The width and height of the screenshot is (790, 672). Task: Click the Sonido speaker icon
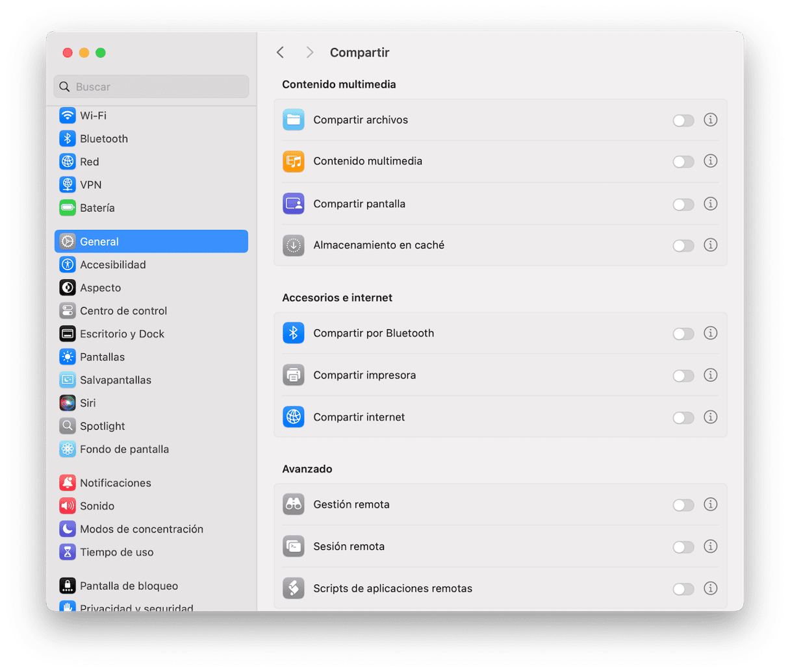point(68,506)
